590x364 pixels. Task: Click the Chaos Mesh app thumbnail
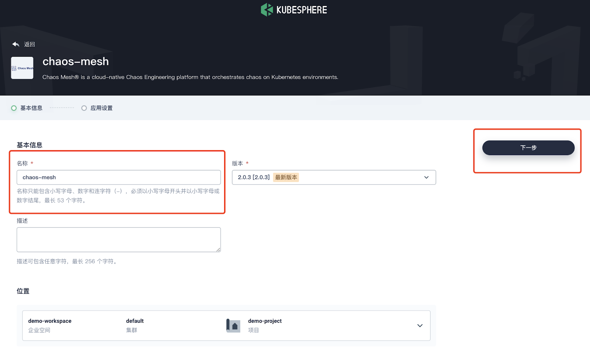[22, 68]
